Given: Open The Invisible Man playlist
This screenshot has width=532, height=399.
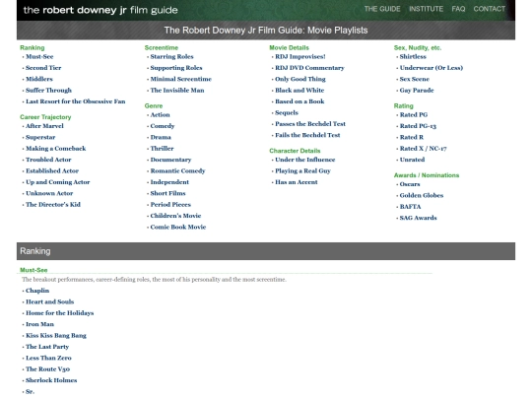Looking at the screenshot, I should point(177,91).
